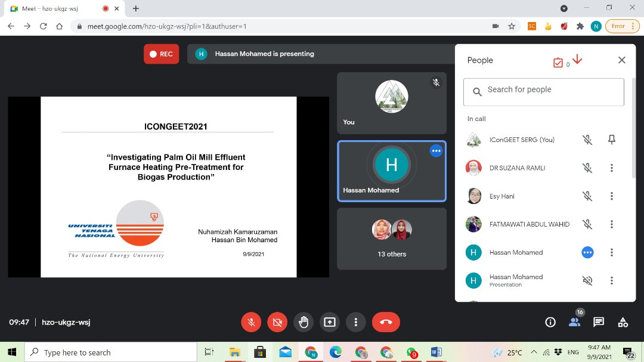
Task: Click the Present now screen icon
Action: pyautogui.click(x=330, y=322)
